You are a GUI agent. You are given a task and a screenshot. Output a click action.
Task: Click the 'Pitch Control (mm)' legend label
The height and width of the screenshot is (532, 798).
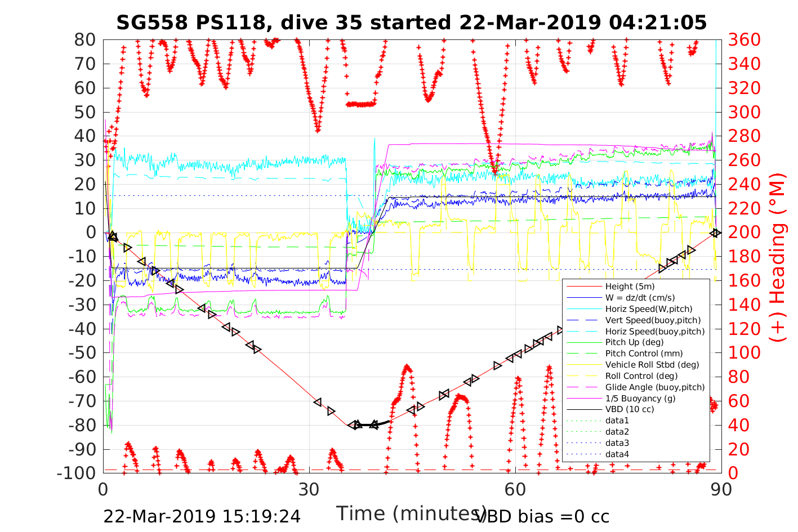point(644,354)
